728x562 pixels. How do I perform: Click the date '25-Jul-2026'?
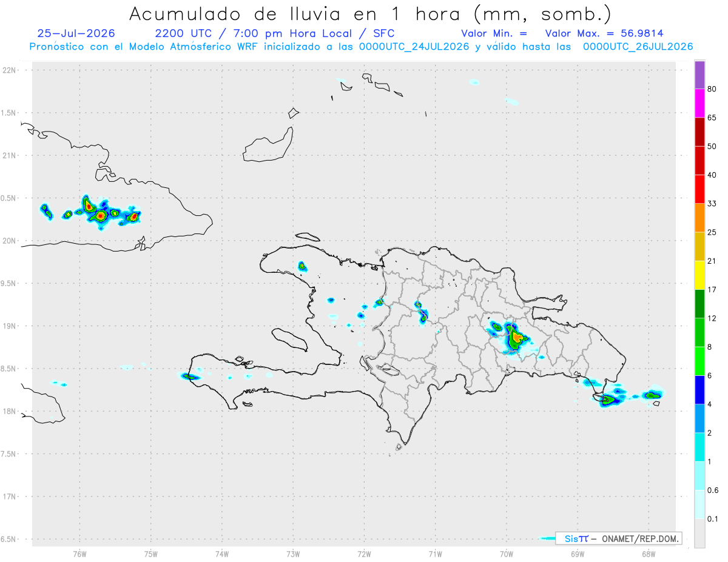(76, 33)
